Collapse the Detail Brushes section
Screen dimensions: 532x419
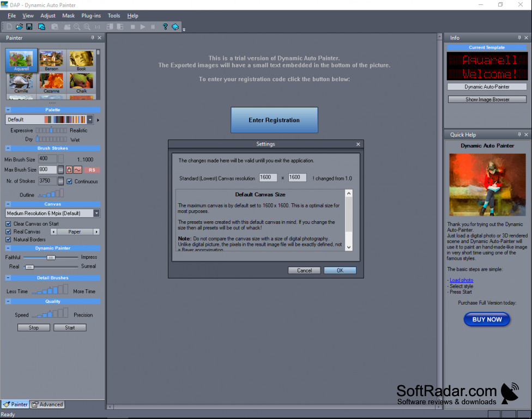8,277
